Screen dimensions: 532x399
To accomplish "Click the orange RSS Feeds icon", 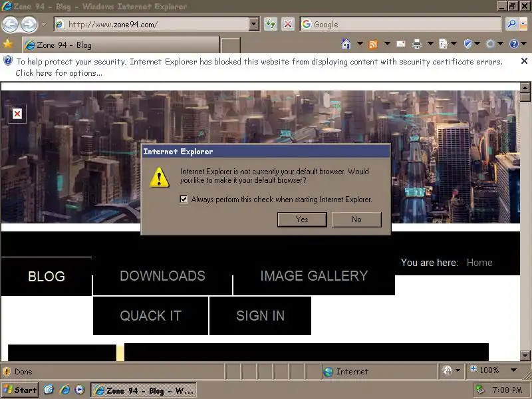I will (x=373, y=44).
